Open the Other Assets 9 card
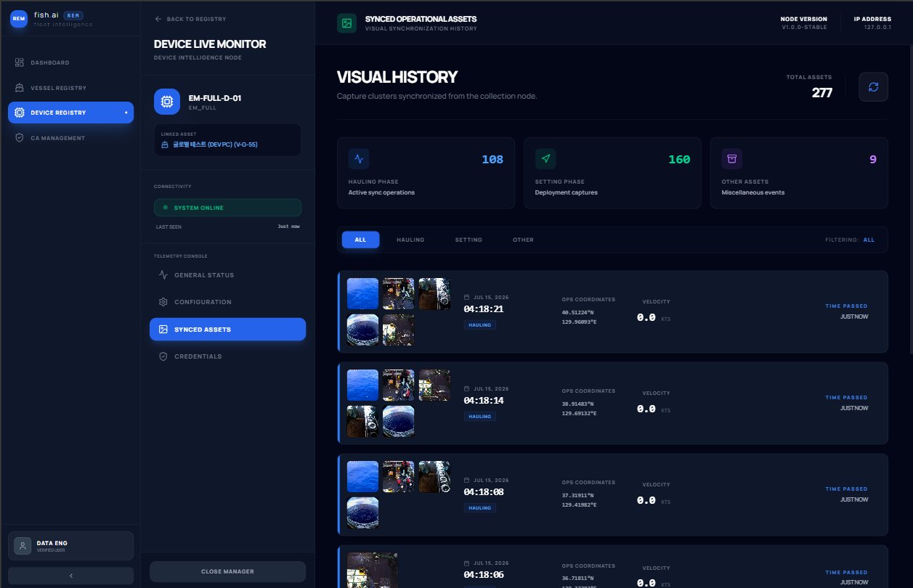This screenshot has height=588, width=913. pos(799,173)
